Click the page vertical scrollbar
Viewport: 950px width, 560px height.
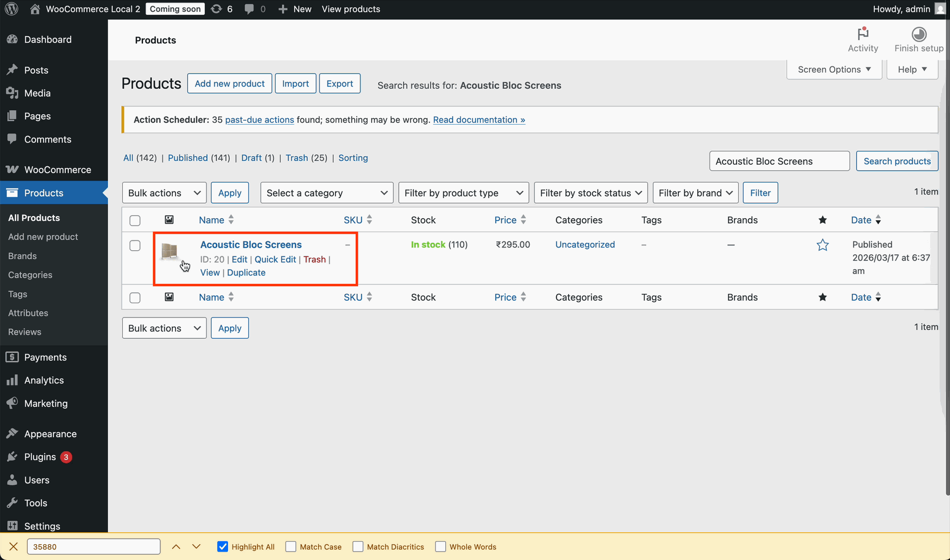pyautogui.click(x=947, y=257)
